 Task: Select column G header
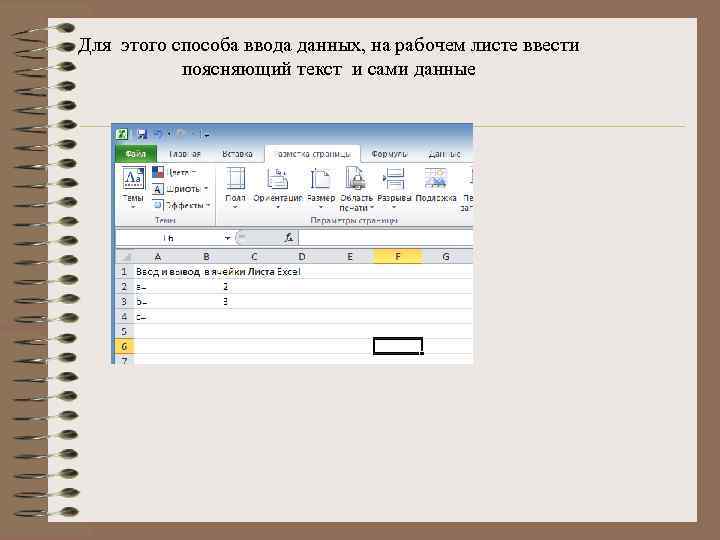click(446, 257)
